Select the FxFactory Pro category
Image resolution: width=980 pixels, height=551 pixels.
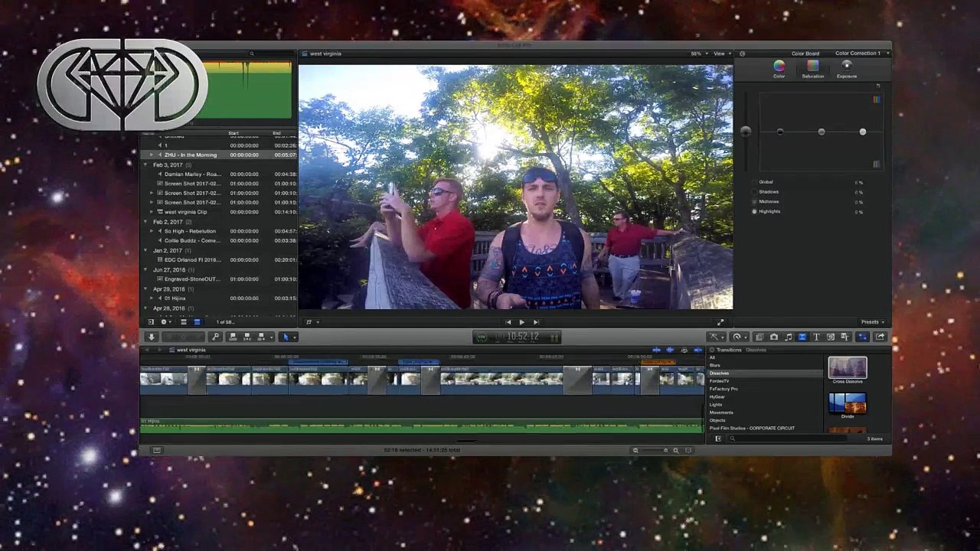pyautogui.click(x=724, y=389)
